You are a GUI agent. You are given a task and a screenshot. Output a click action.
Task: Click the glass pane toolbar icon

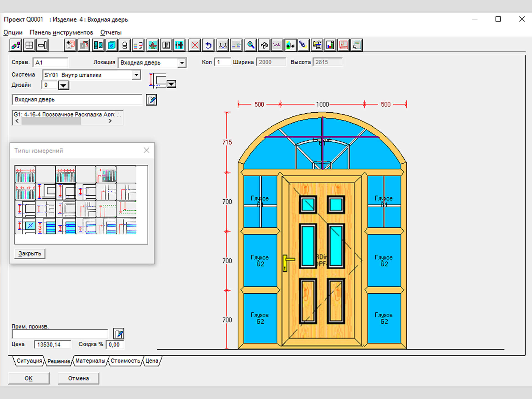click(111, 45)
